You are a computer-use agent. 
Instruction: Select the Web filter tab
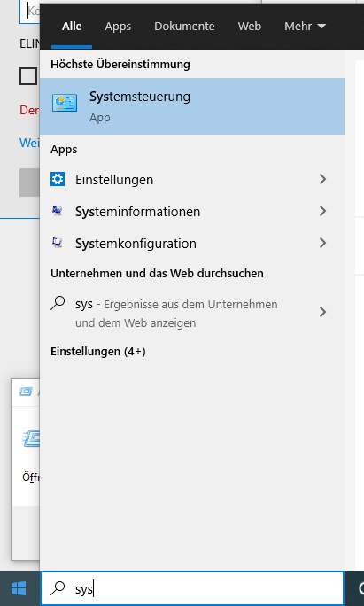[x=249, y=27]
